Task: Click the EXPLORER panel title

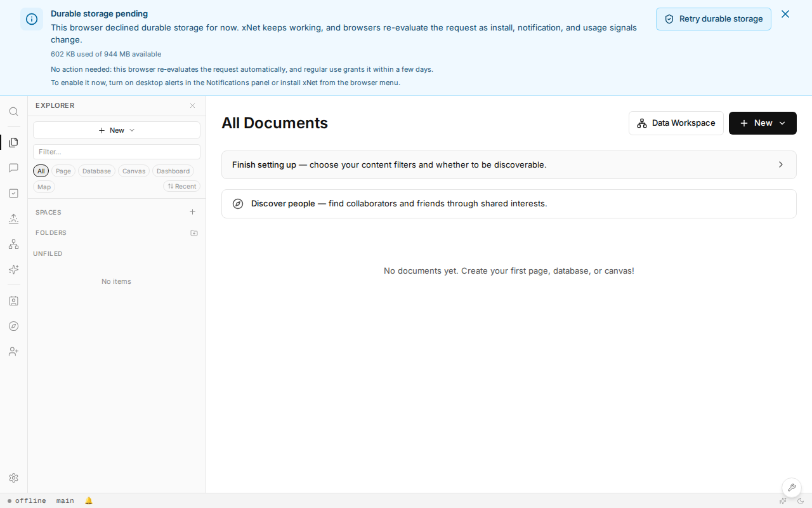Action: [55, 106]
